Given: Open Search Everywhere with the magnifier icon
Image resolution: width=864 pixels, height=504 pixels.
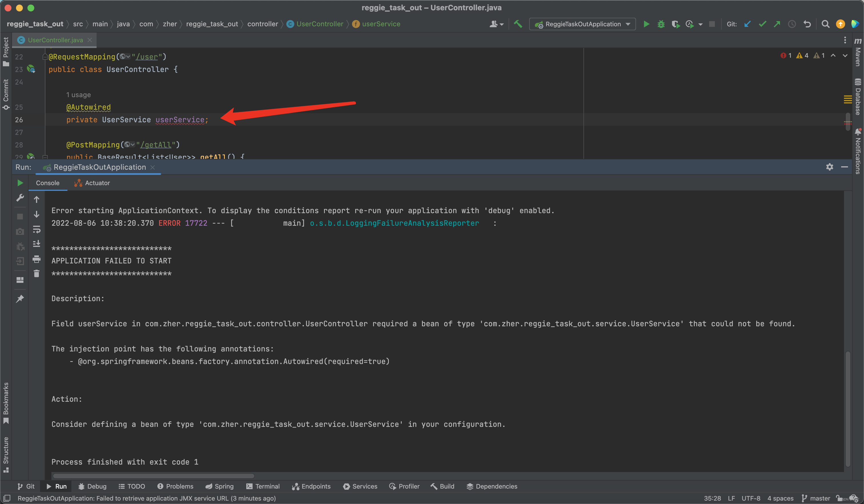Looking at the screenshot, I should (826, 24).
